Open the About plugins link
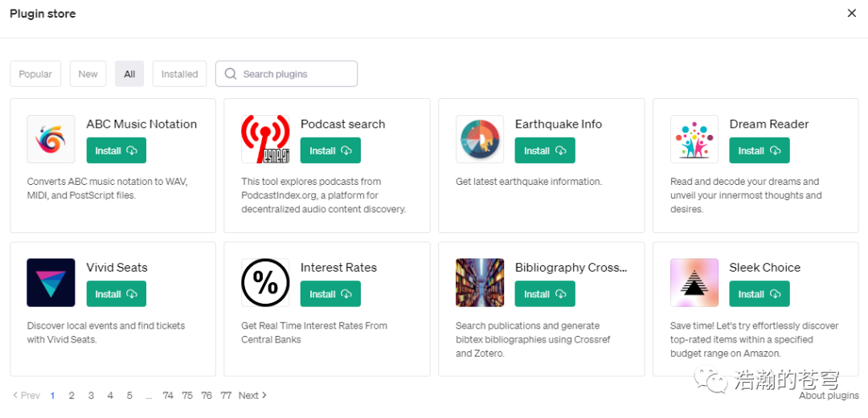The image size is (868, 418). (829, 395)
